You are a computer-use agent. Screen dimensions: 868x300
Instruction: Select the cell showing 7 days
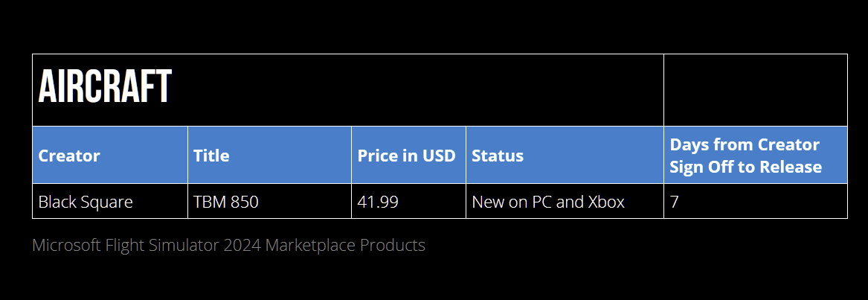pos(674,202)
